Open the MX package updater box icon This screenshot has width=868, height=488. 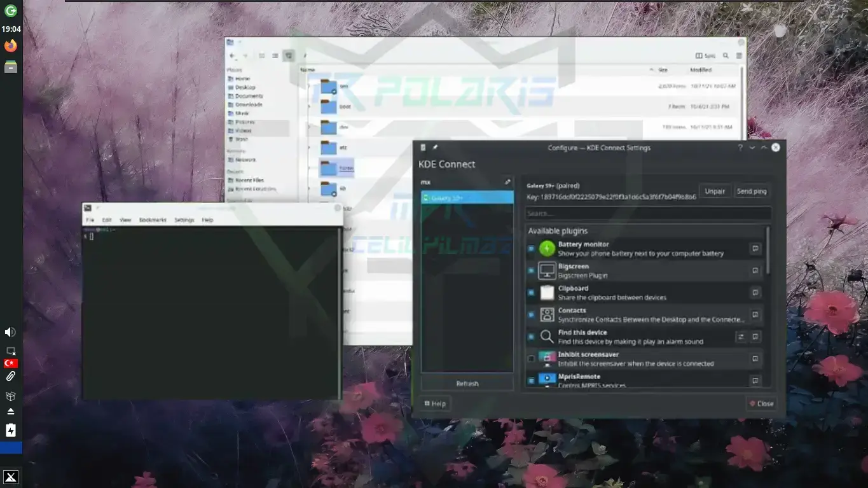(11, 396)
